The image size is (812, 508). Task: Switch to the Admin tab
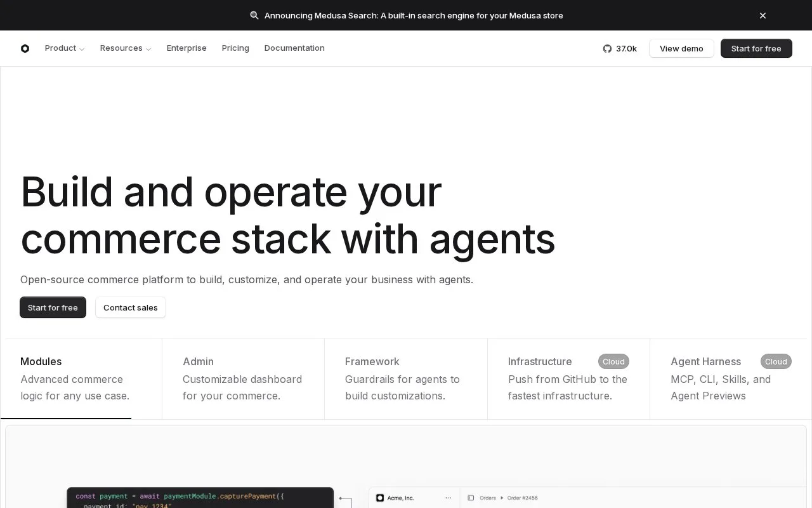coord(244,378)
